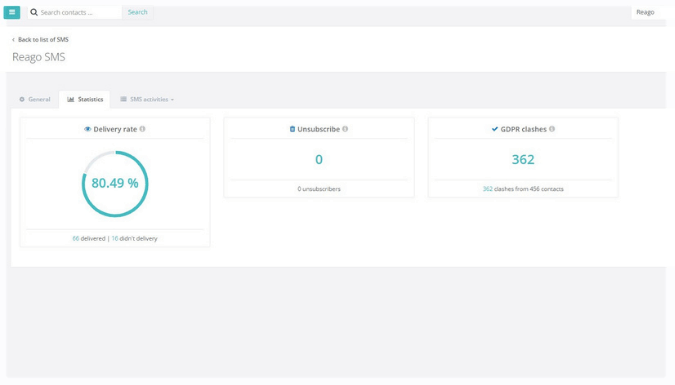Open the Unsubscribe info icon
The width and height of the screenshot is (675, 385).
coord(345,129)
